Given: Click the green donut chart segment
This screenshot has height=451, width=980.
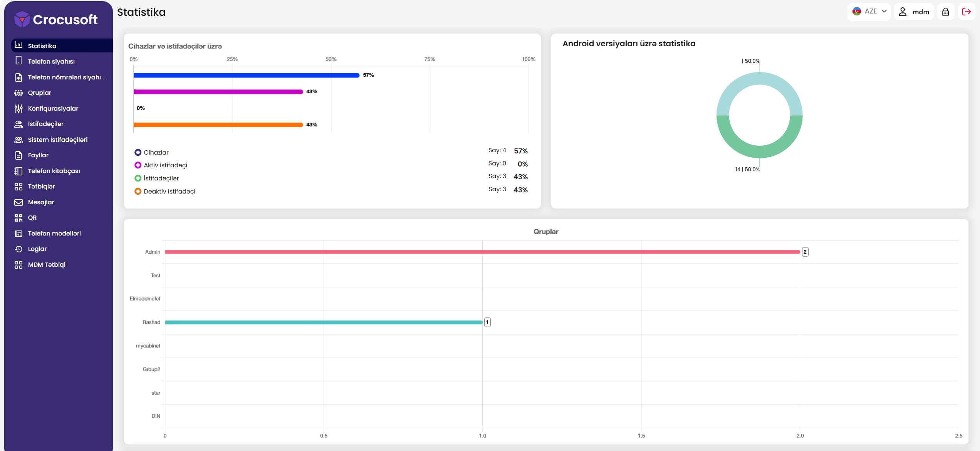Looking at the screenshot, I should (x=759, y=152).
